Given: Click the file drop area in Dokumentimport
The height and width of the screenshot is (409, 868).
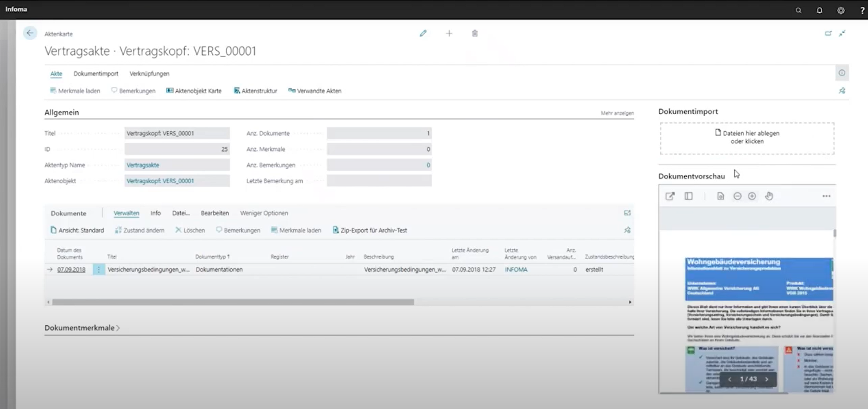Looking at the screenshot, I should click(x=747, y=138).
